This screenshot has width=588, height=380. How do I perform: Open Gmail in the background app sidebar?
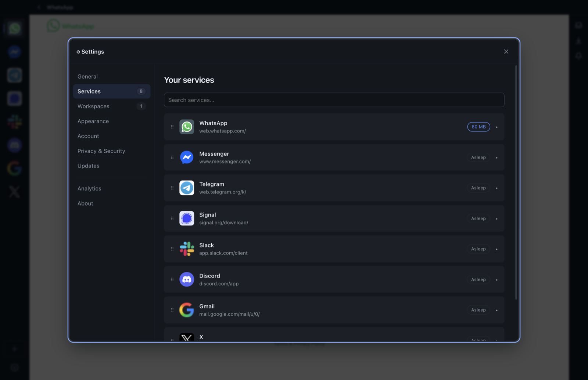click(x=14, y=169)
